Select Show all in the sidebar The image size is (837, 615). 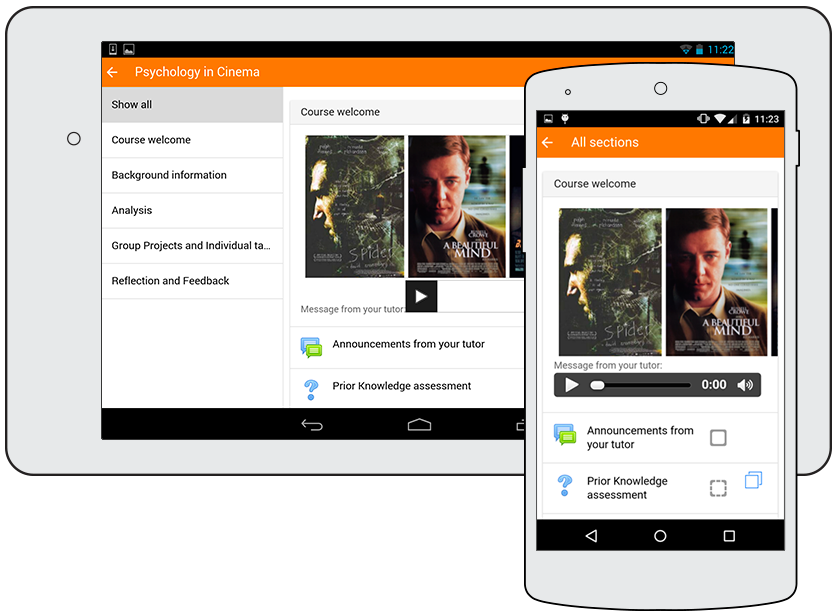click(x=192, y=105)
